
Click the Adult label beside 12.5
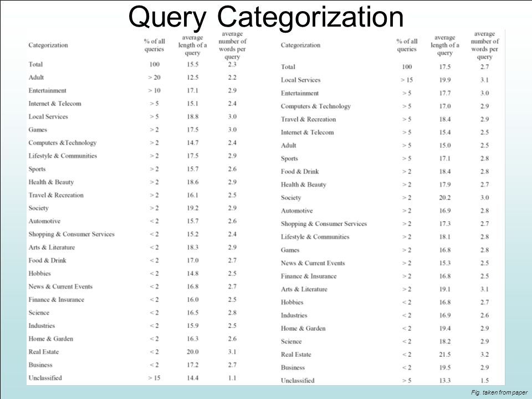point(37,78)
